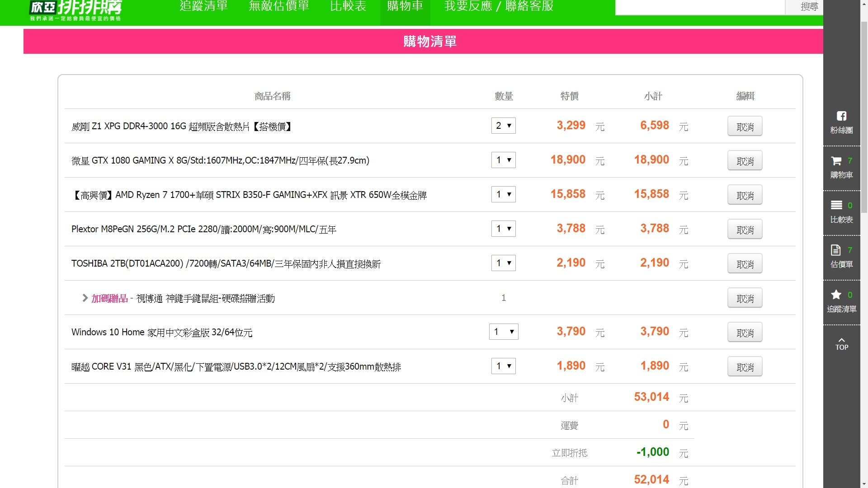Open the 比較表 list icon in sidebar
This screenshot has width=868, height=488.
[836, 206]
